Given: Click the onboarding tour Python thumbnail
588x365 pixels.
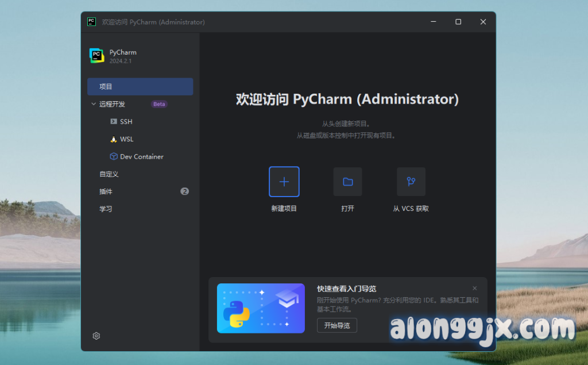Looking at the screenshot, I should tap(261, 308).
